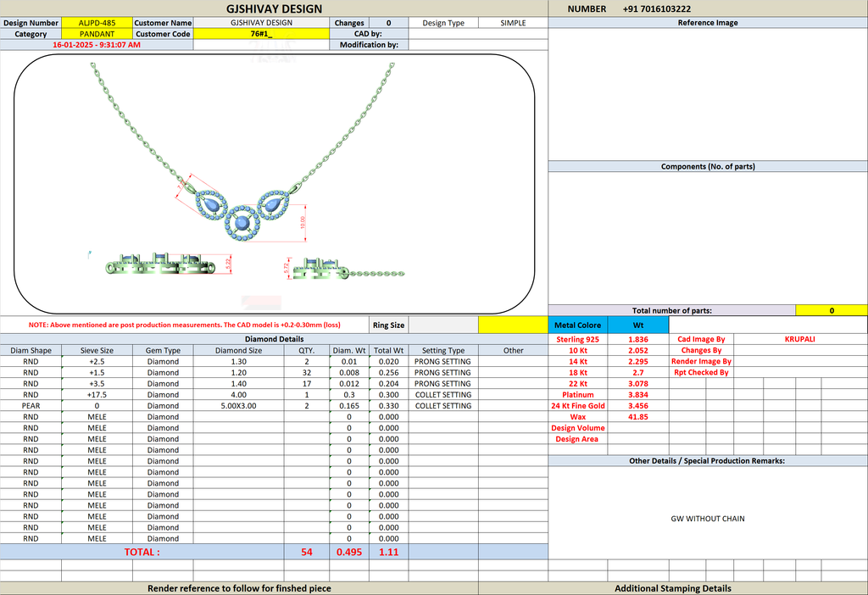
Task: Click customer code cell 76#1_
Action: click(x=261, y=34)
